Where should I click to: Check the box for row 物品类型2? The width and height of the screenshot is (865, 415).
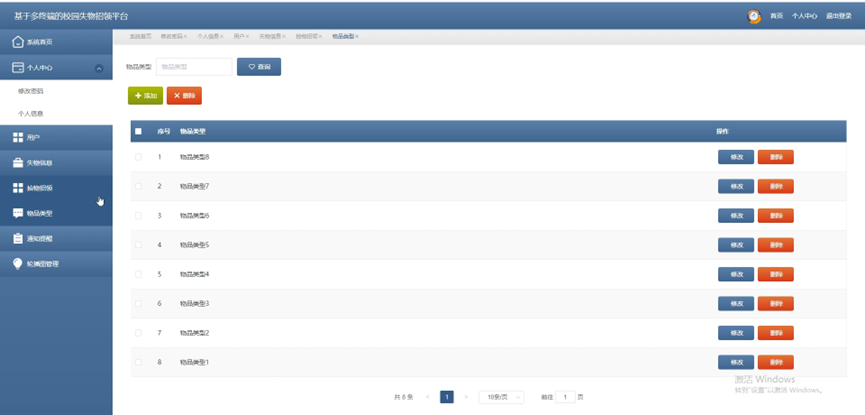click(x=138, y=333)
